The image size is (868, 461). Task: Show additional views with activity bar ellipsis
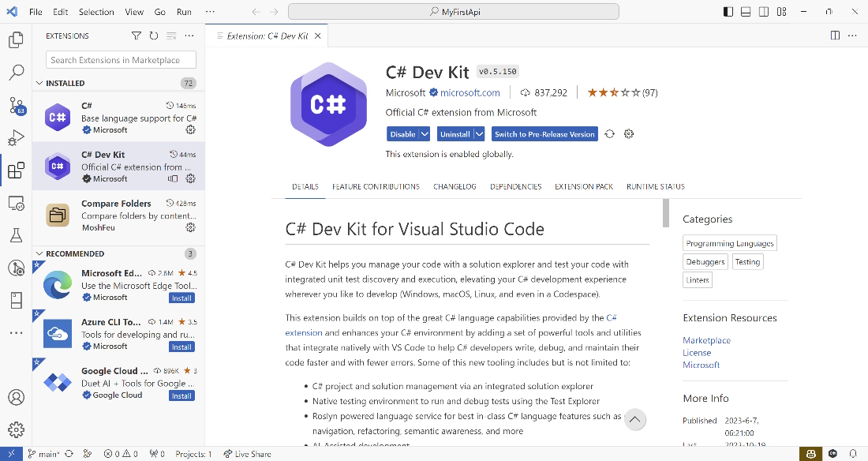(16, 333)
